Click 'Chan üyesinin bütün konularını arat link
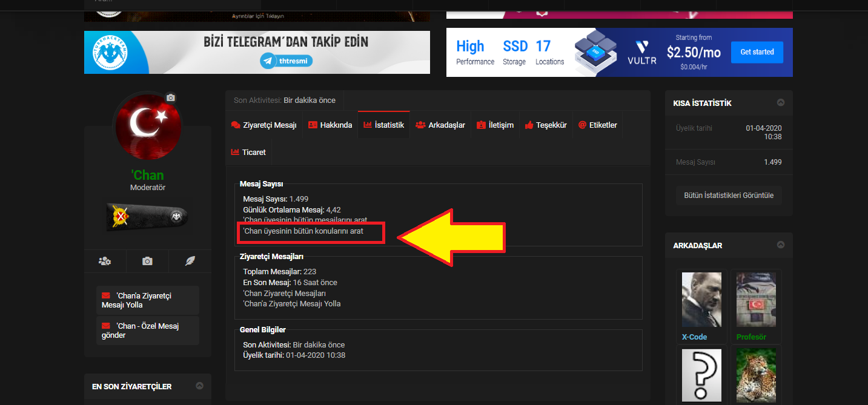The height and width of the screenshot is (405, 868). point(303,231)
